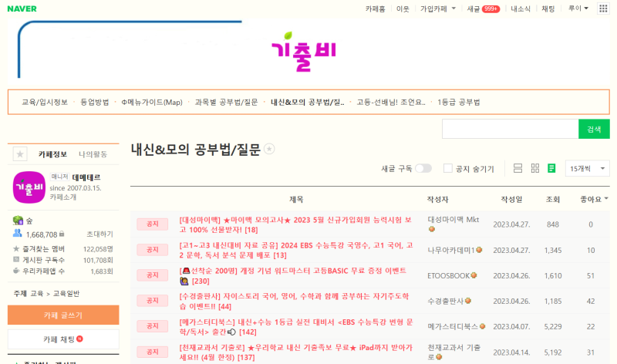Click the green 검색 button
Viewport: 617px width, 364px height.
594,129
